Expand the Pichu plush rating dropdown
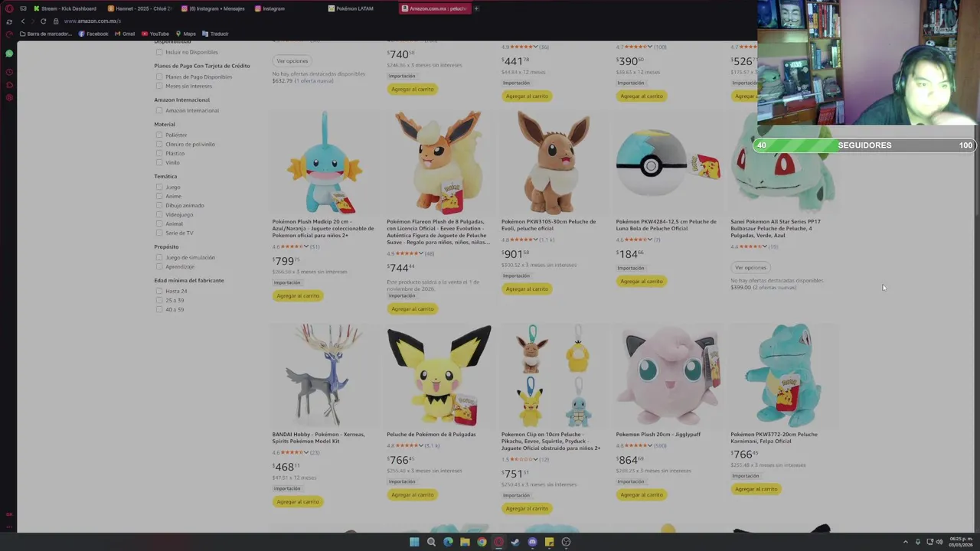This screenshot has height=551, width=980. 421,445
